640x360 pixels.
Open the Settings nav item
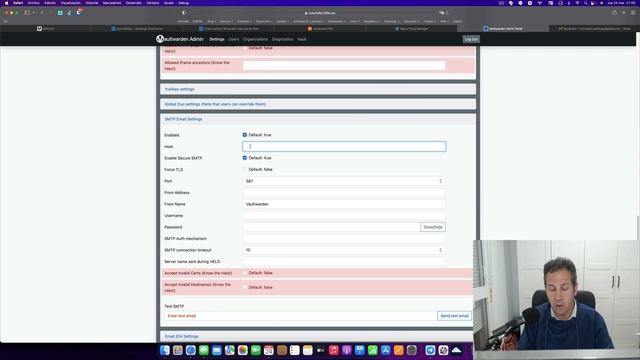click(217, 39)
